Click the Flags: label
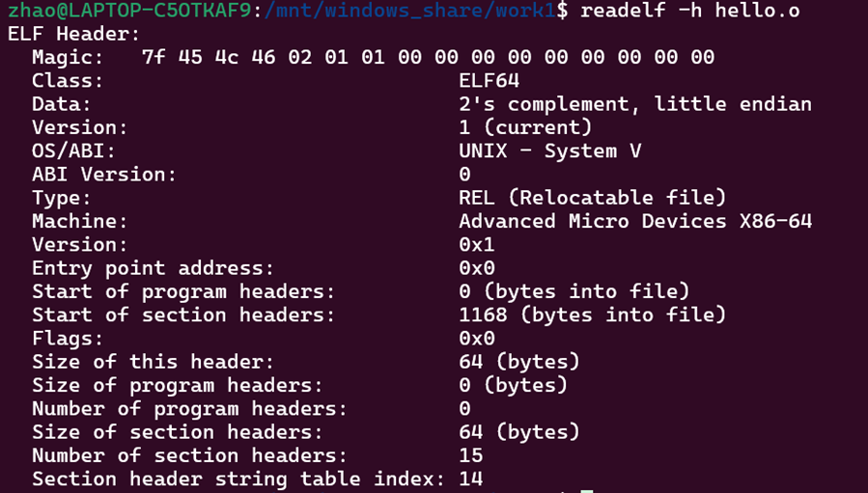 [68, 338]
